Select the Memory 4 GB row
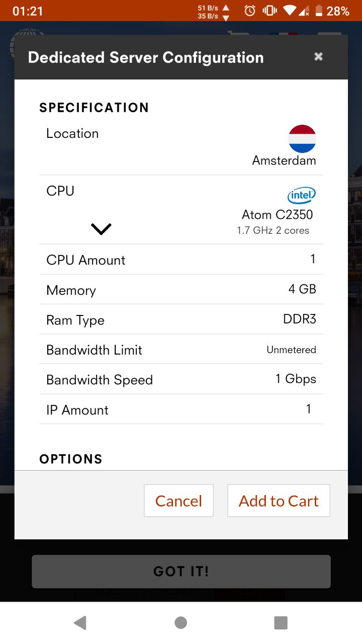 181,289
